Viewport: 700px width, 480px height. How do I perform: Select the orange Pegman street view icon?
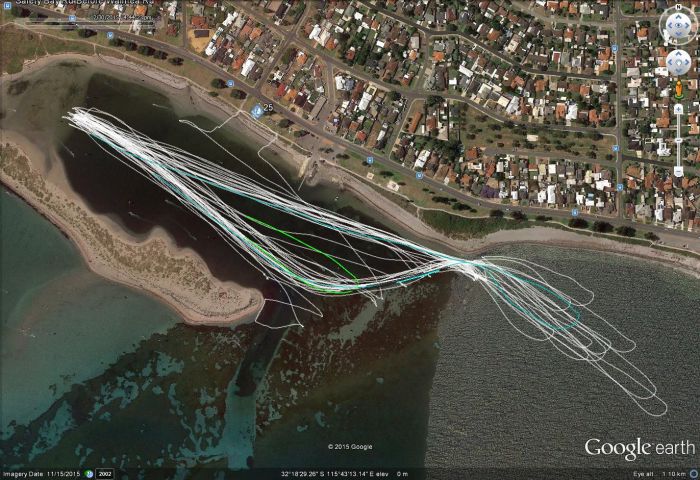(679, 89)
